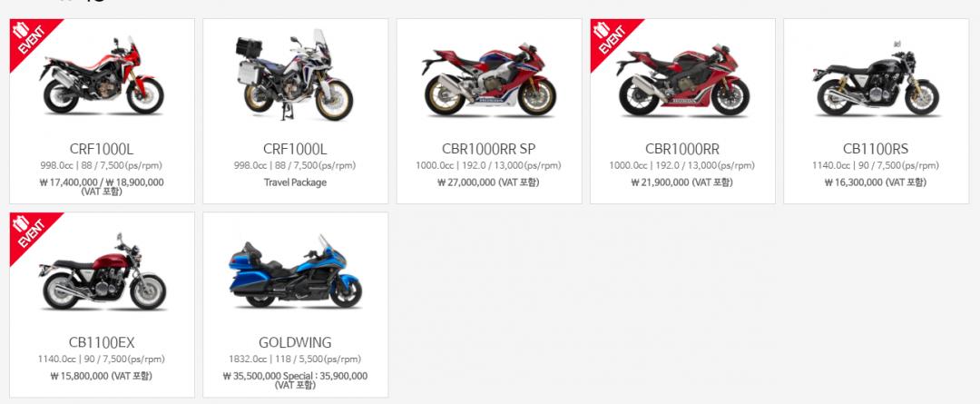Select the blue GOLDWING motorcycle image
The width and height of the screenshot is (980, 404).
coord(295,272)
